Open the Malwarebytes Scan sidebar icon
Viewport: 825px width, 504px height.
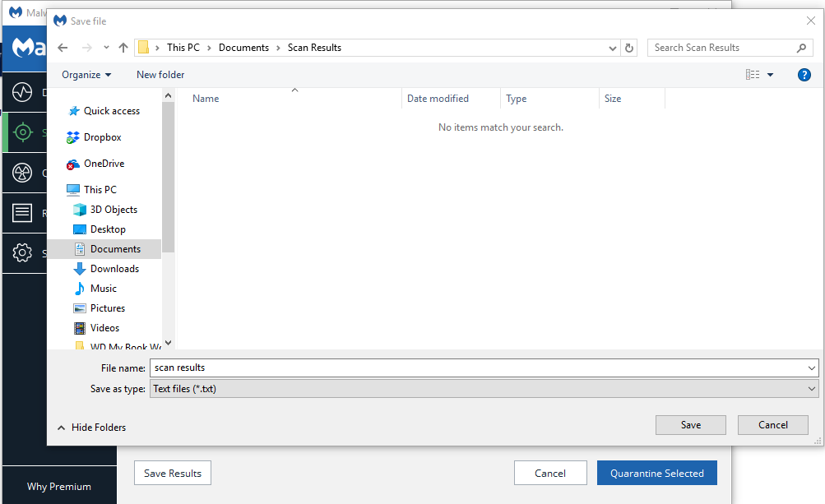22,132
